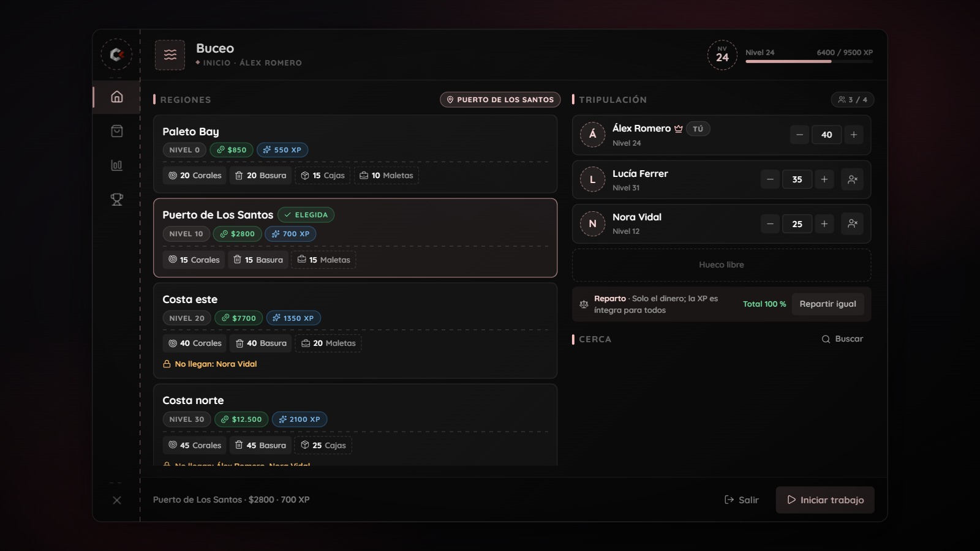Viewport: 980px width, 551px height.
Task: Click Nora Vidal's share value 25
Action: tap(797, 224)
